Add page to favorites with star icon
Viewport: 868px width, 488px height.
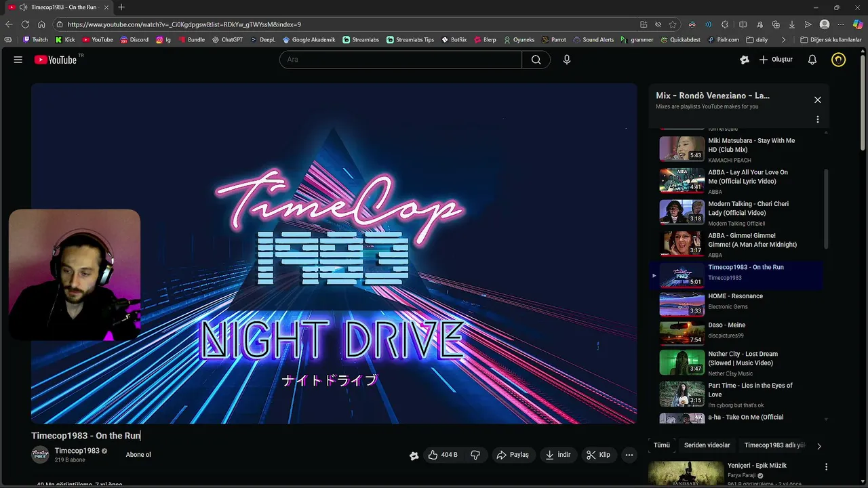click(673, 24)
